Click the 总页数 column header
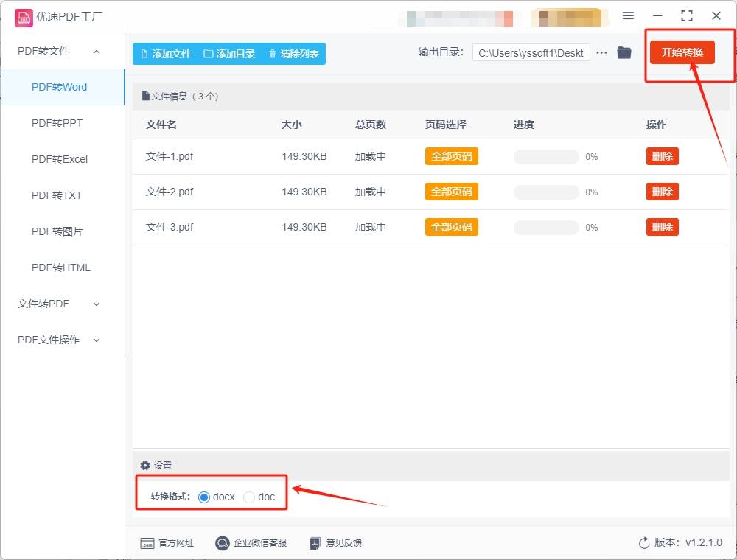Image resolution: width=737 pixels, height=560 pixels. point(371,125)
